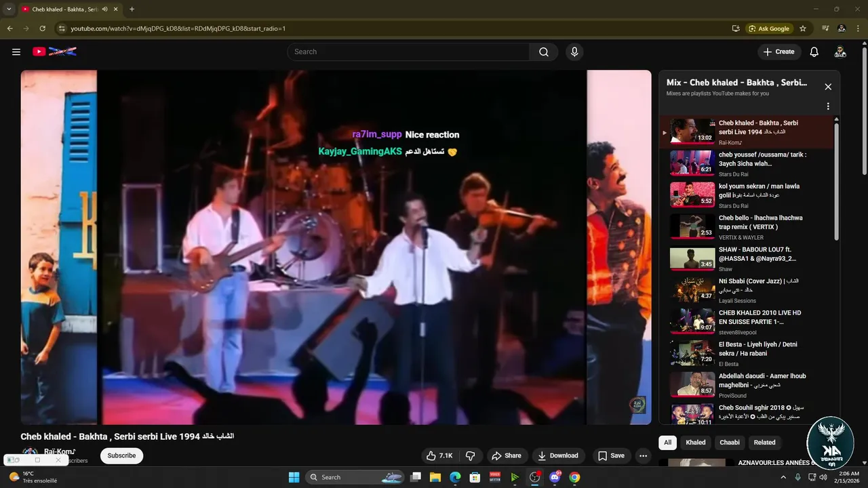Click the Windows taskbar Search box
868x488 pixels.
(355, 477)
